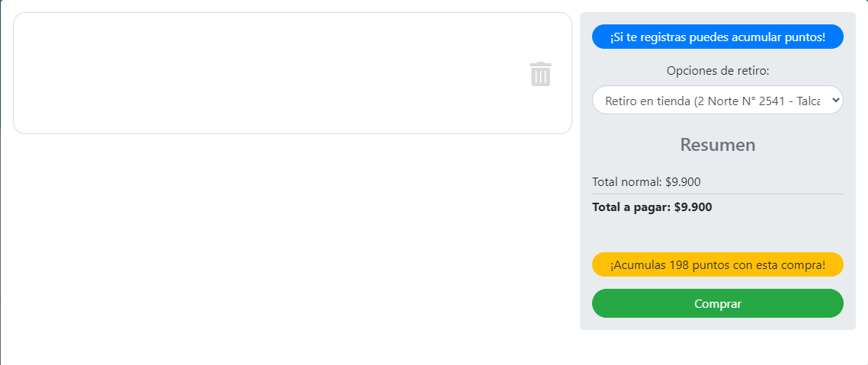This screenshot has height=365, width=868.
Task: Click the $9.900 amount beside Total normal
Action: (x=683, y=182)
